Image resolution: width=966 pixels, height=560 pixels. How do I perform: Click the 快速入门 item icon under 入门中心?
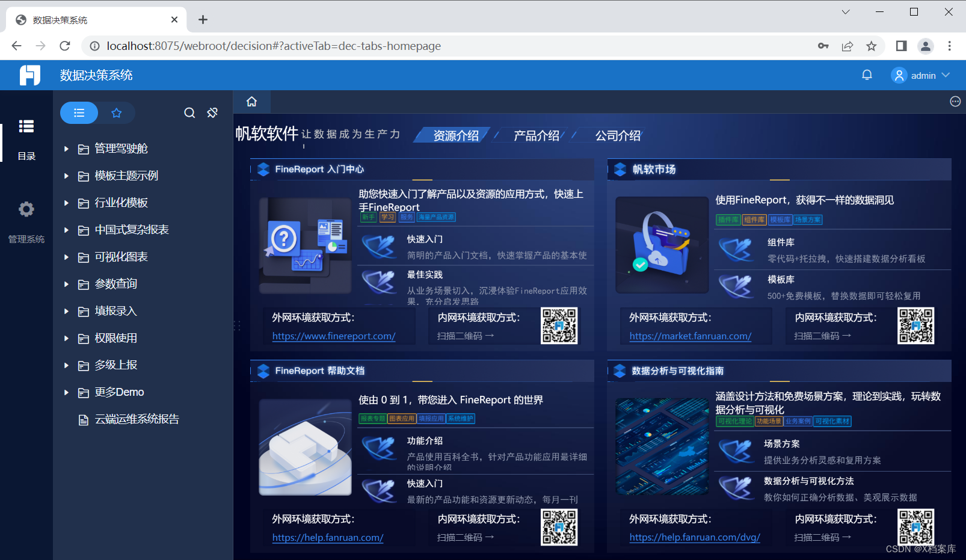coord(379,247)
